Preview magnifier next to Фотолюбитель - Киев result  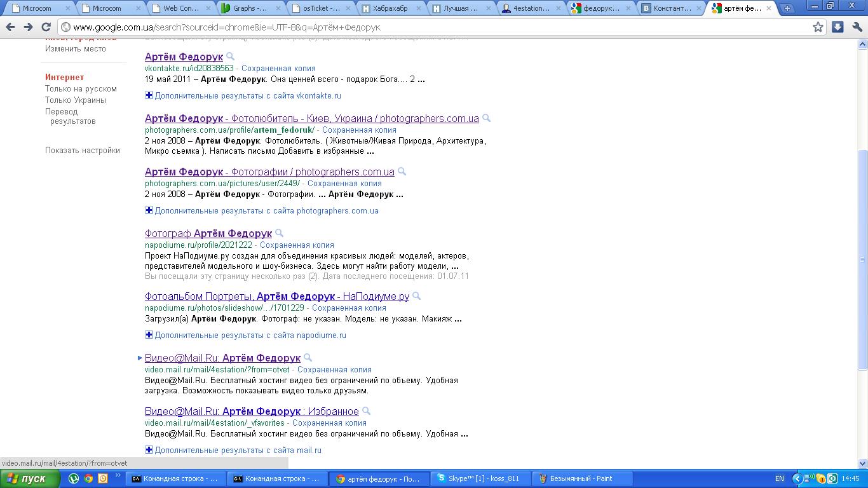pos(486,118)
